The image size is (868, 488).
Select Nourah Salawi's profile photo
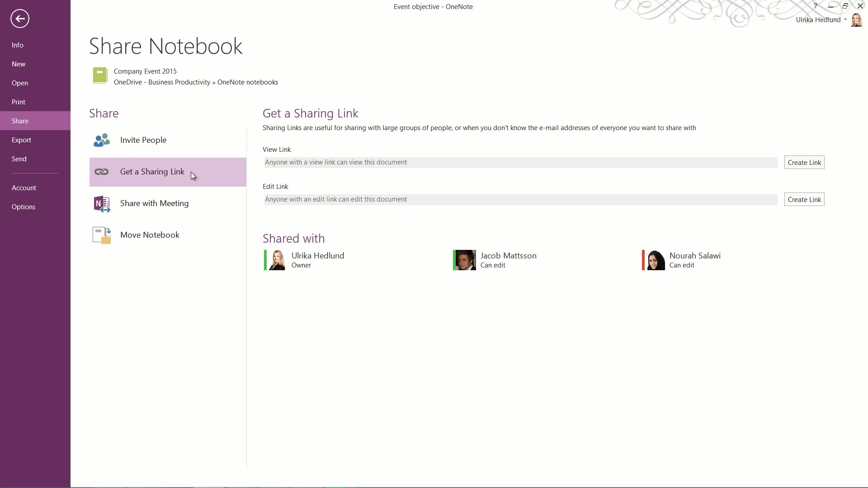(x=655, y=260)
